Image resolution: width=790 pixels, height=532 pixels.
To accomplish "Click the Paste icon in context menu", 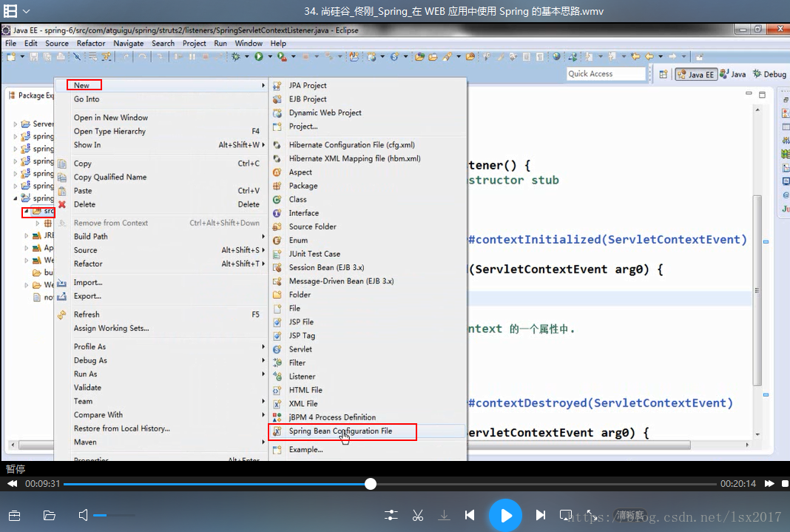I will click(62, 191).
